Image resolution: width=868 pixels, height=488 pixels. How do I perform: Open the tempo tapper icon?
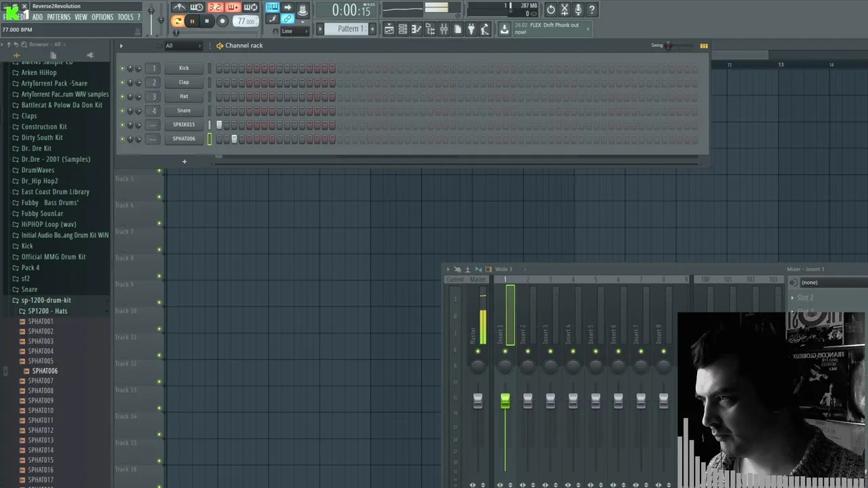coord(485,29)
